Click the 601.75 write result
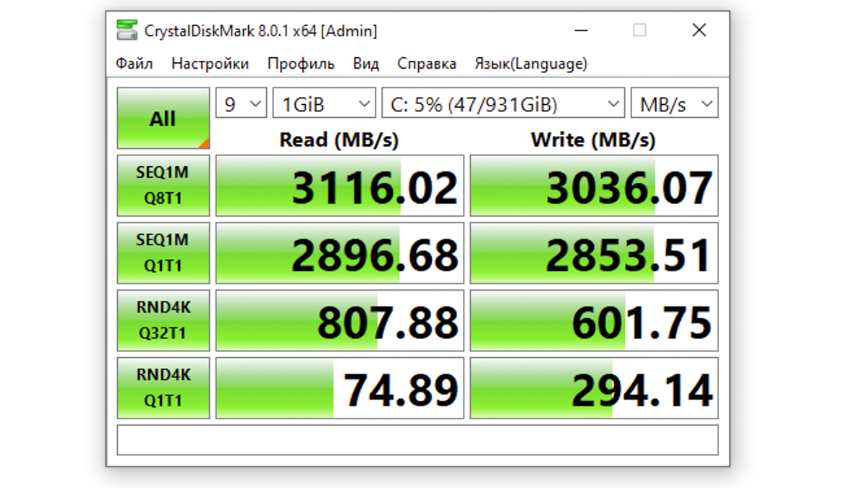 point(595,320)
